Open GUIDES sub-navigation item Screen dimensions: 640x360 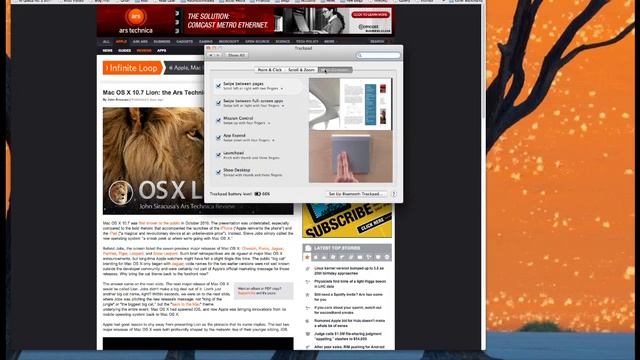(124, 51)
